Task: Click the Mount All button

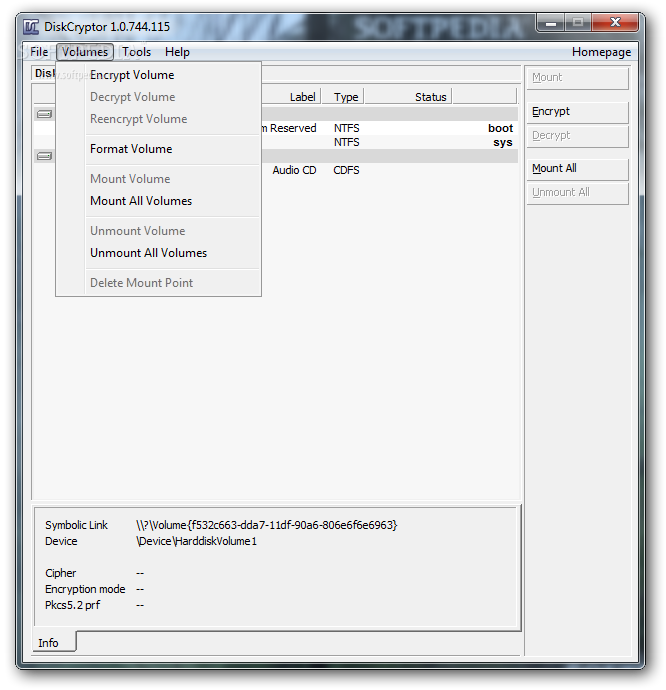Action: pos(578,169)
